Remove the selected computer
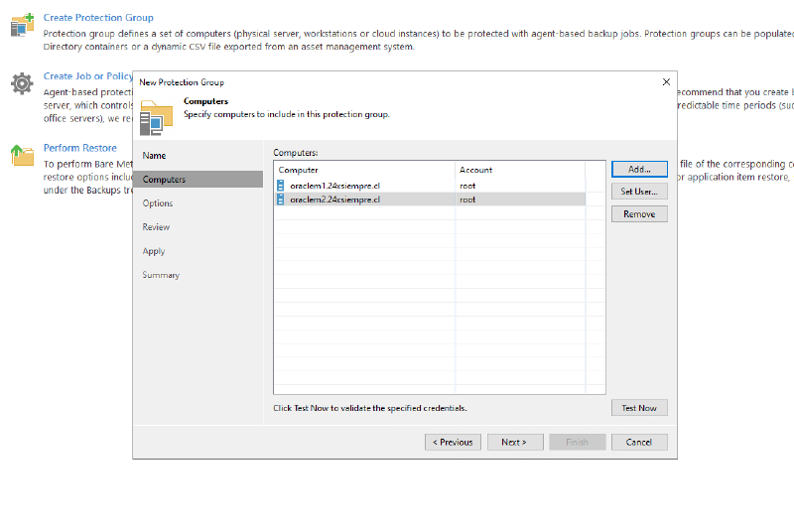Image resolution: width=794 pixels, height=532 pixels. (x=639, y=214)
